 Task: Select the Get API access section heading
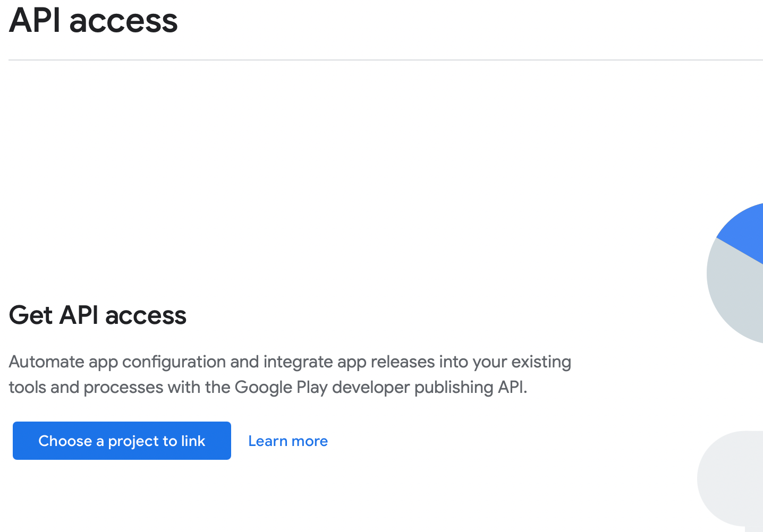[x=98, y=315]
